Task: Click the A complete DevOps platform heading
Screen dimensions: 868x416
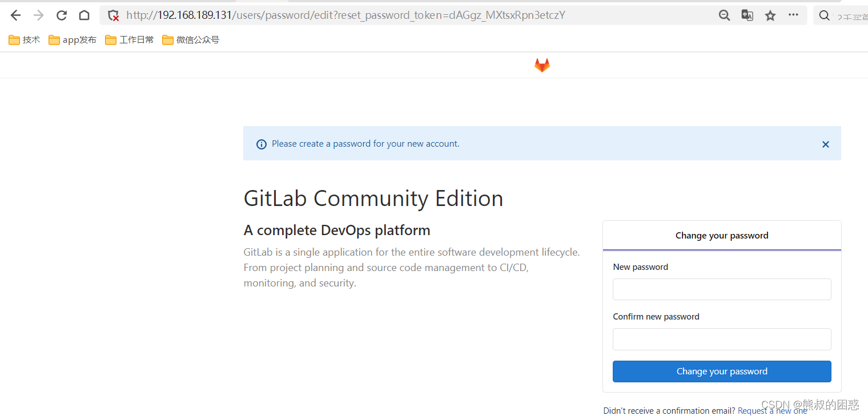Action: tap(337, 231)
